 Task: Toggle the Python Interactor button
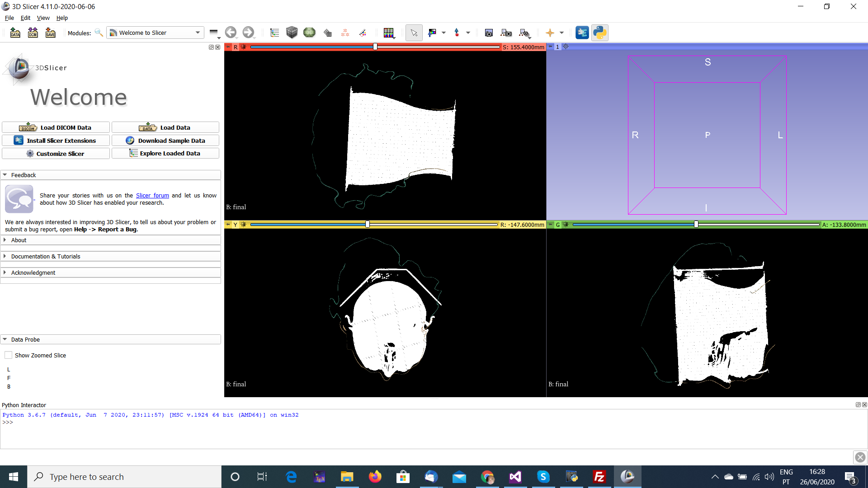click(600, 33)
